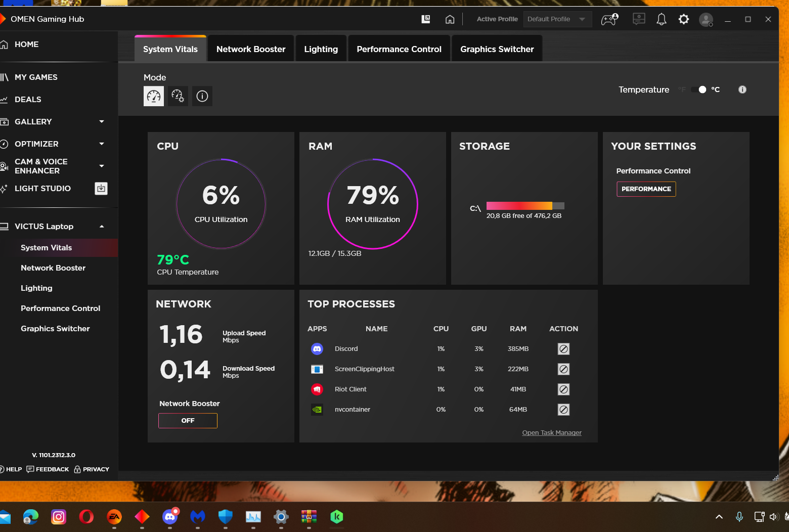End the ScreenClippingHost process via its action icon
The image size is (789, 532).
pos(563,369)
